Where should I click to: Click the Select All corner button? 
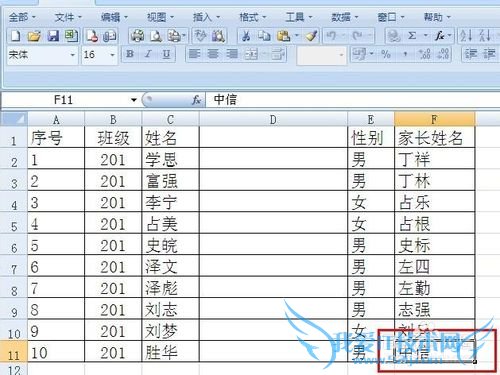tap(14, 119)
